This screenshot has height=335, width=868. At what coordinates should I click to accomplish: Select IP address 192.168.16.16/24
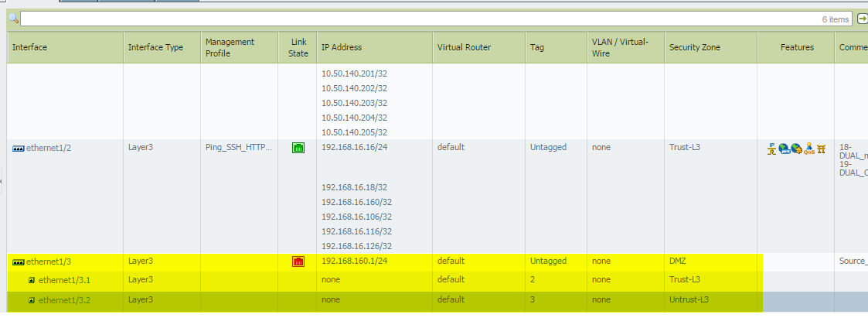tap(352, 147)
